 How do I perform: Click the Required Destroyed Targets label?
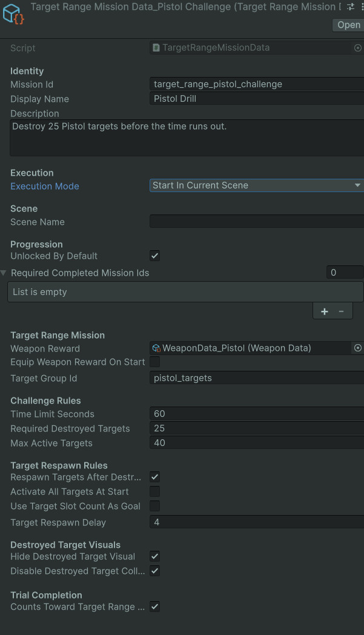point(70,428)
